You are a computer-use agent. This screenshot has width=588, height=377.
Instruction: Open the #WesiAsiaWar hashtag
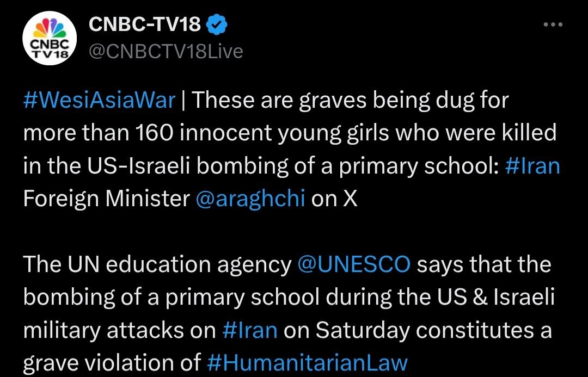pyautogui.click(x=99, y=101)
